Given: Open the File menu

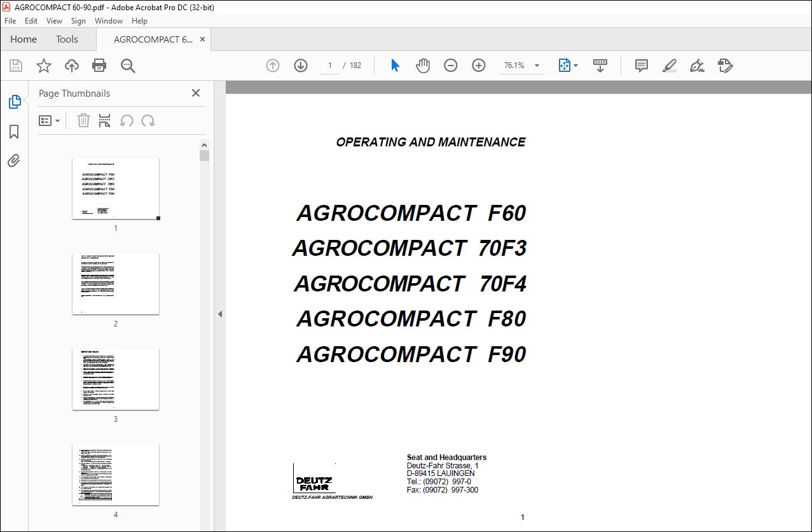Looking at the screenshot, I should pos(11,21).
